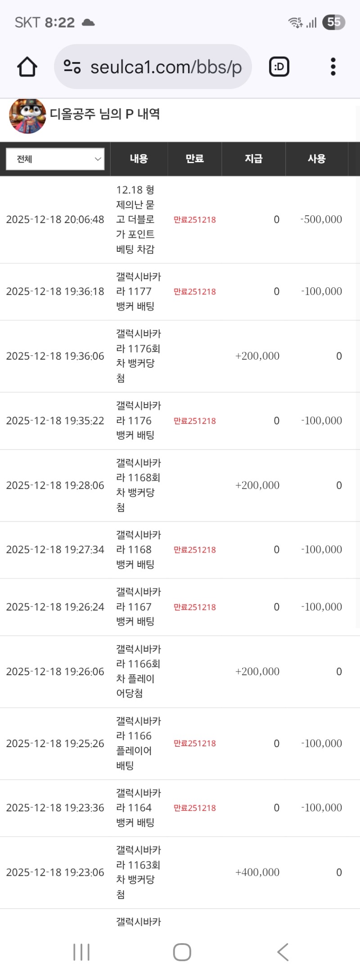The height and width of the screenshot is (980, 360).
Task: Tap the cloud icon in the status bar
Action: [88, 22]
